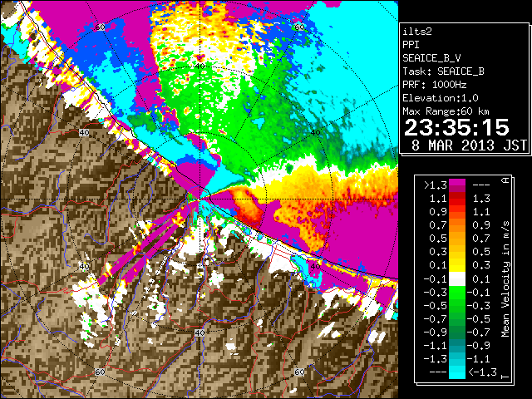Screen dimensions: 532x399
Task: Click the 23:35:15 timestamp
Action: 456,127
